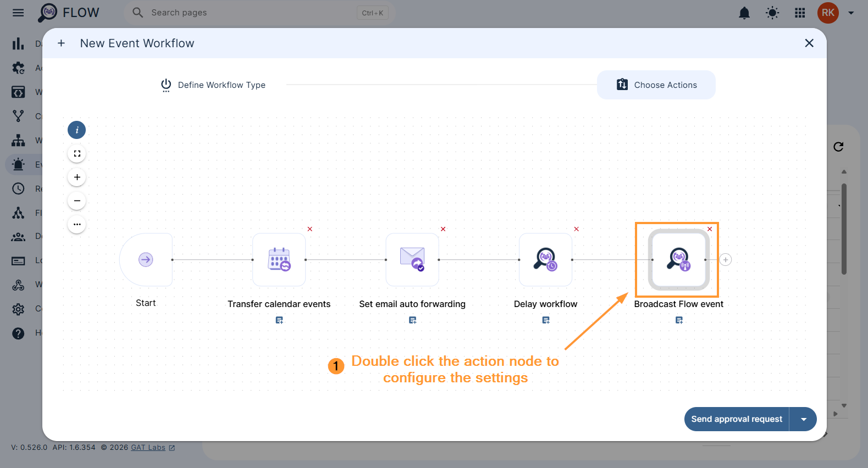Expand Send approval request options arrow
The height and width of the screenshot is (468, 868).
804,419
